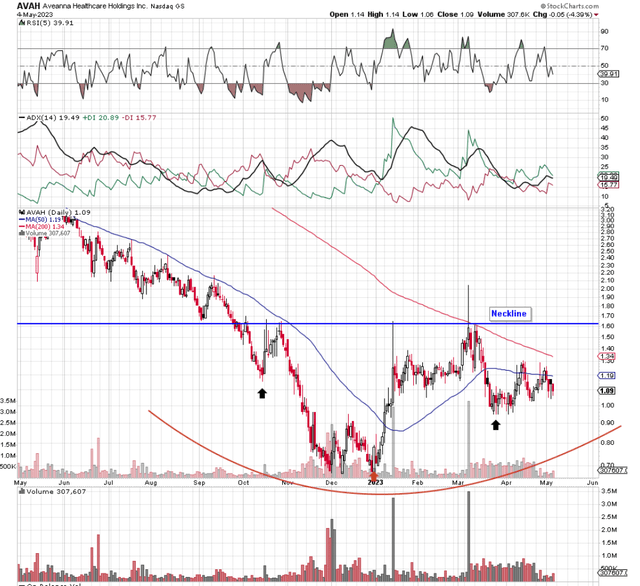640x586 pixels.
Task: Click the 1.00 level on the price axis
Action: (x=607, y=406)
